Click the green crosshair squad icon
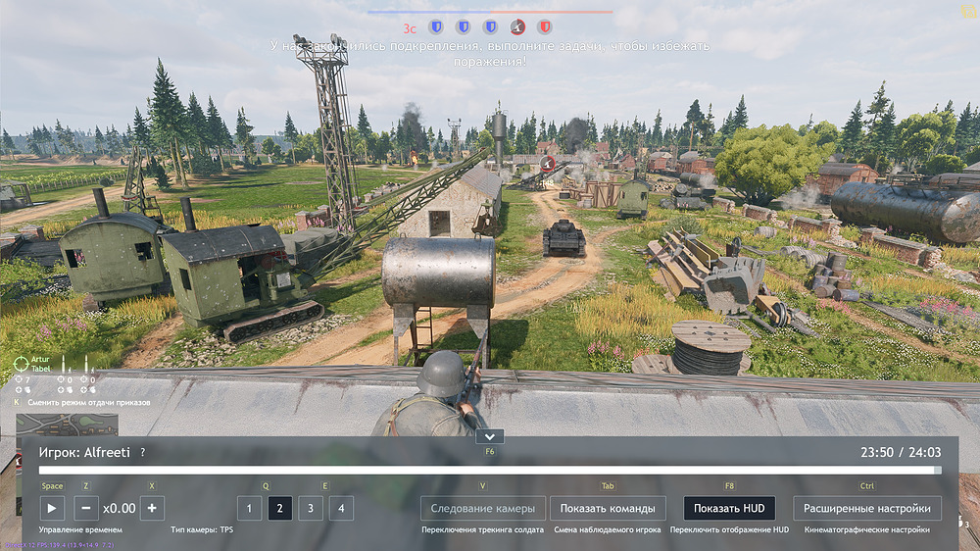 coord(22,364)
